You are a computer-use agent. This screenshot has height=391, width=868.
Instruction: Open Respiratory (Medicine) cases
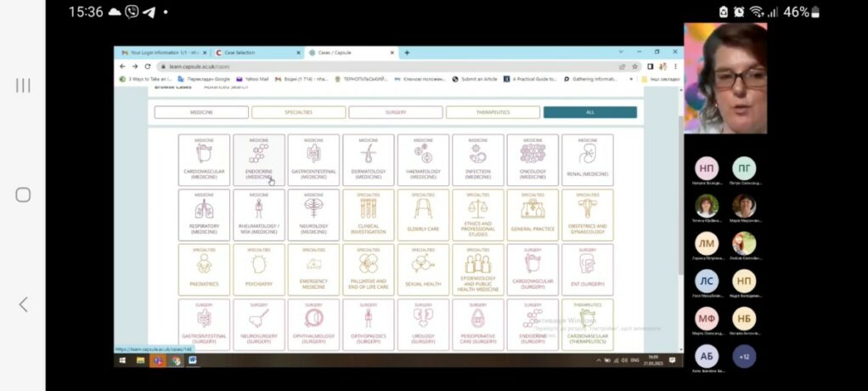tap(204, 214)
